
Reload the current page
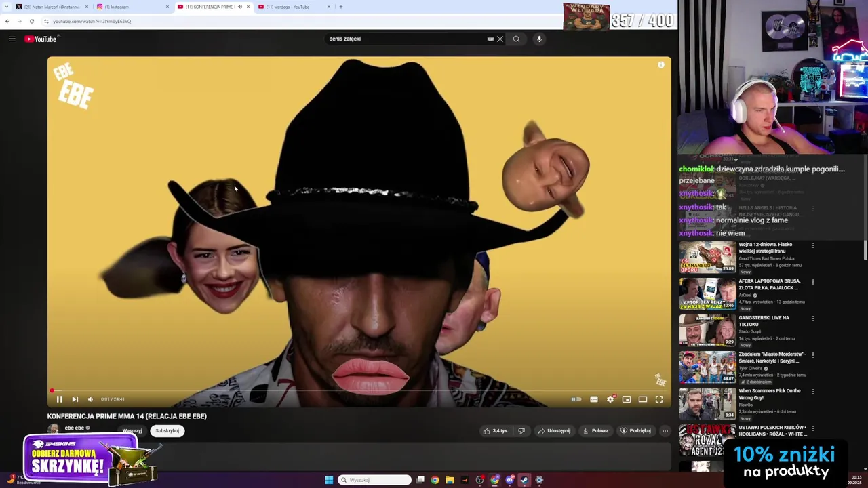pyautogui.click(x=31, y=21)
